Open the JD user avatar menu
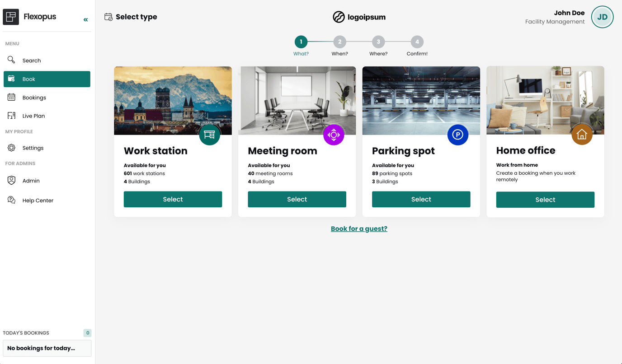 click(x=602, y=17)
